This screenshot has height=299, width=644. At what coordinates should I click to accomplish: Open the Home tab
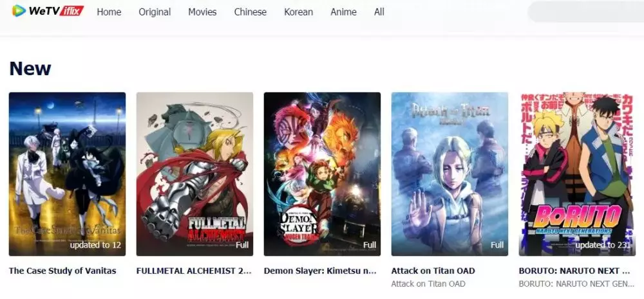[x=109, y=12]
